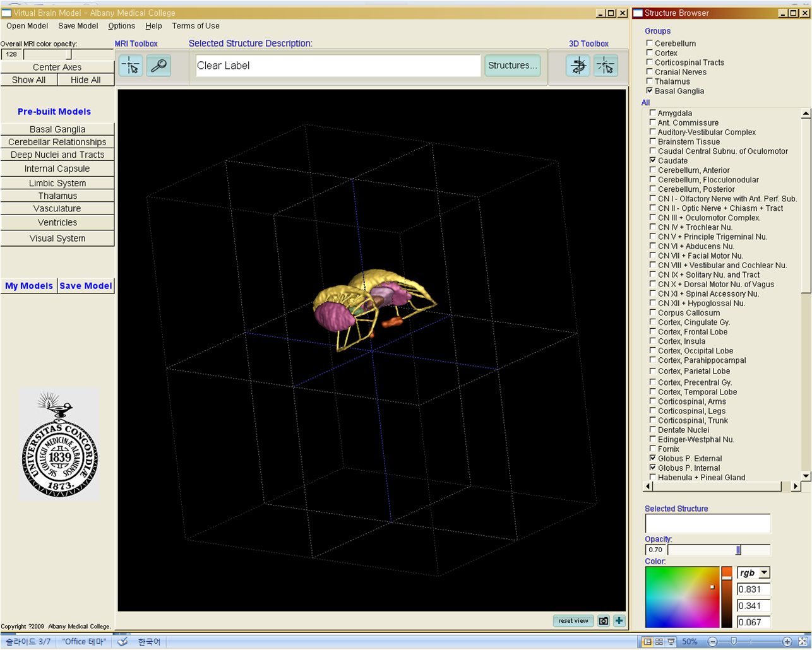Click the Show All button
This screenshot has height=650, width=812.
(28, 80)
